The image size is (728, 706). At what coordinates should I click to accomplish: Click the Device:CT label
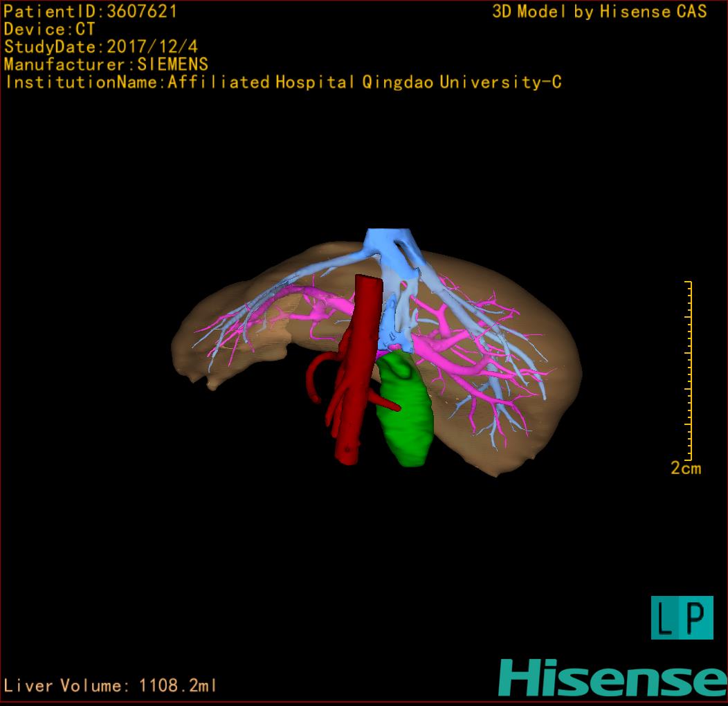[49, 29]
